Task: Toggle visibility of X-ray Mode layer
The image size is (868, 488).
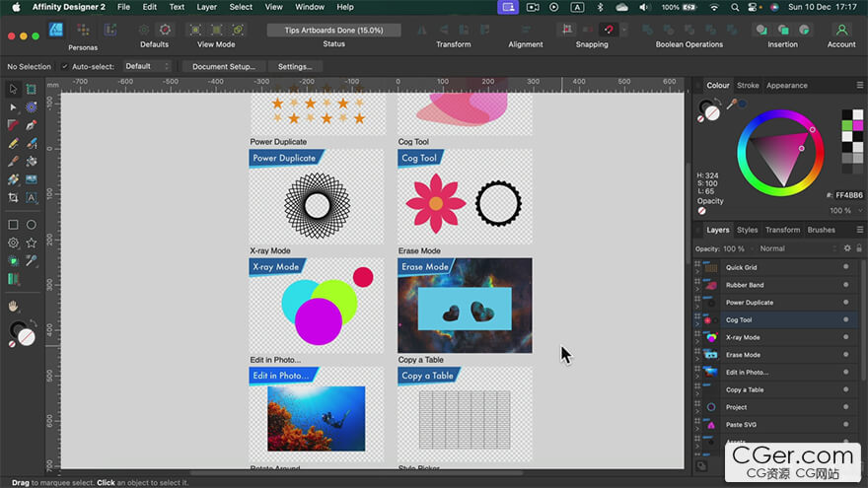Action: pos(845,337)
